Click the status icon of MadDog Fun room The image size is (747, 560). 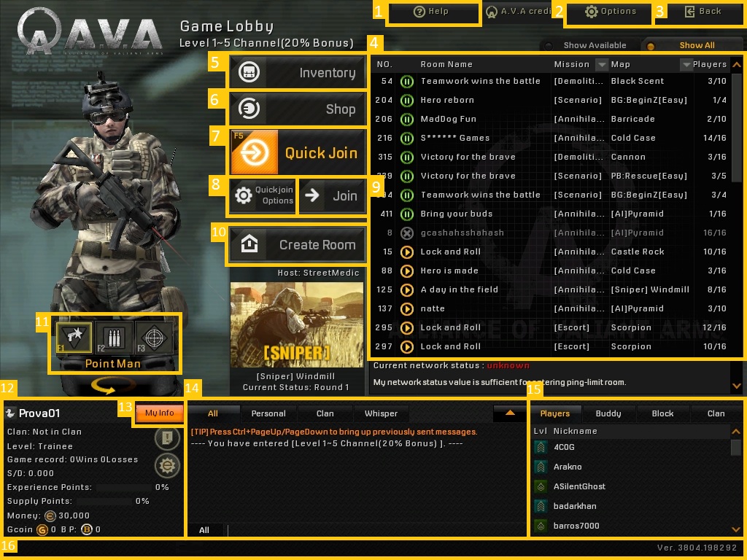pos(407,119)
